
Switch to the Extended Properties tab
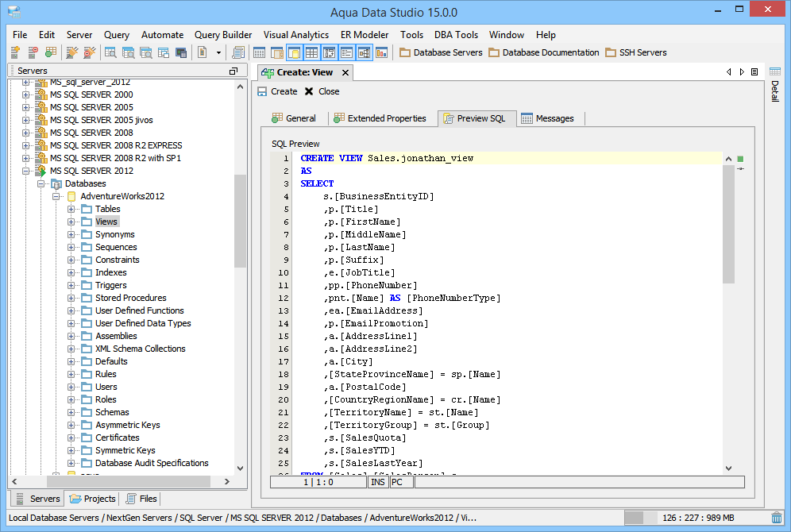[x=380, y=118]
